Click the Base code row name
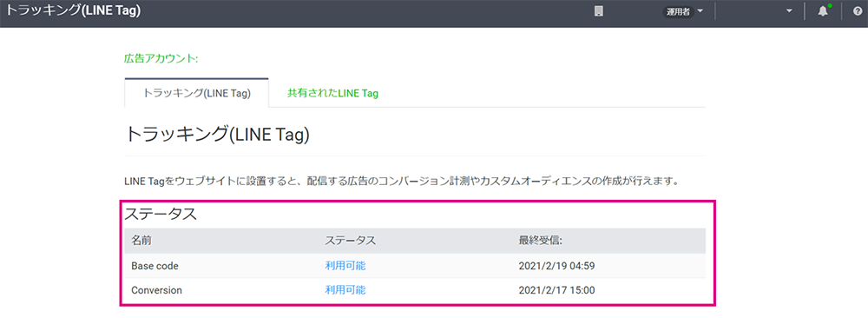868x318 pixels. click(x=155, y=266)
